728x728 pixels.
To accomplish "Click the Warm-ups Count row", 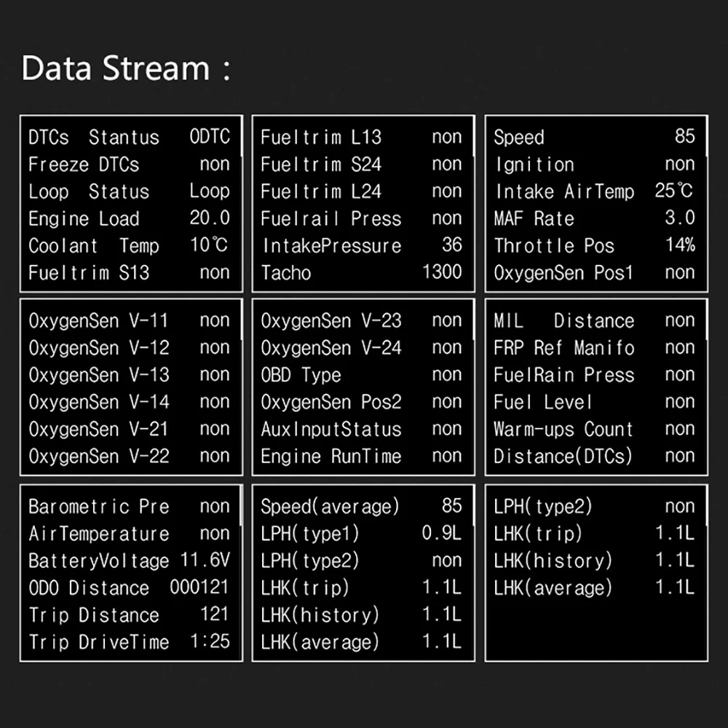I will point(594,429).
